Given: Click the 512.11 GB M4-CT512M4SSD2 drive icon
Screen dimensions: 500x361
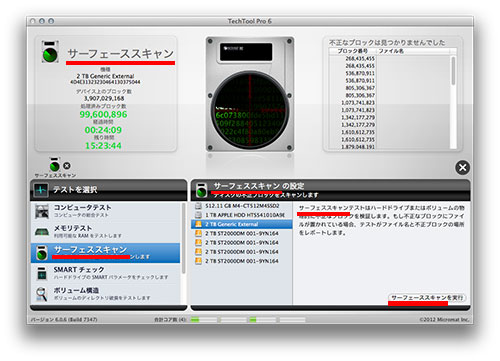Looking at the screenshot, I should tap(198, 206).
